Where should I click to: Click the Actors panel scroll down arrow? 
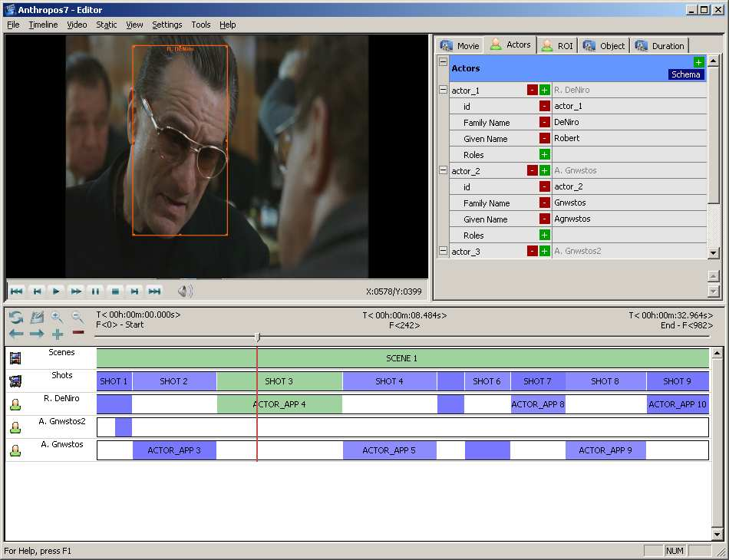click(713, 253)
